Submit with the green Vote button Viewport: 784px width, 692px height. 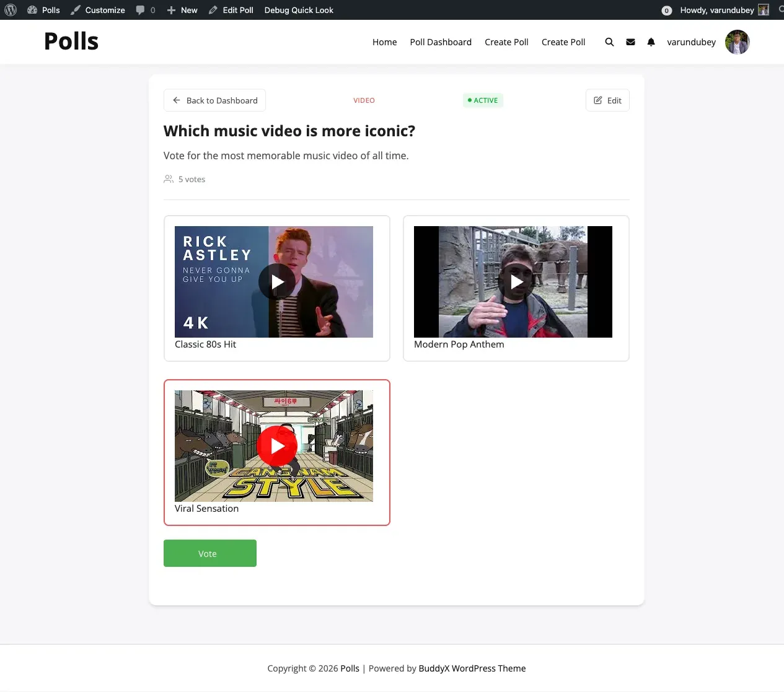(x=210, y=553)
